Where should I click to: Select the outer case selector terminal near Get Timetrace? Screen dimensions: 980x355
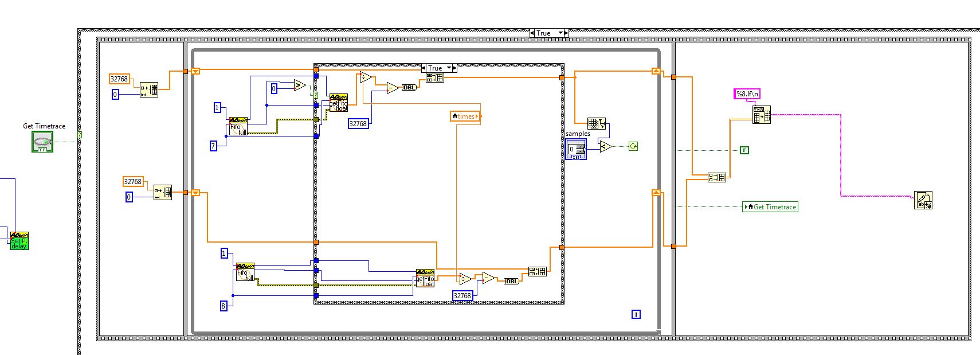click(x=80, y=135)
